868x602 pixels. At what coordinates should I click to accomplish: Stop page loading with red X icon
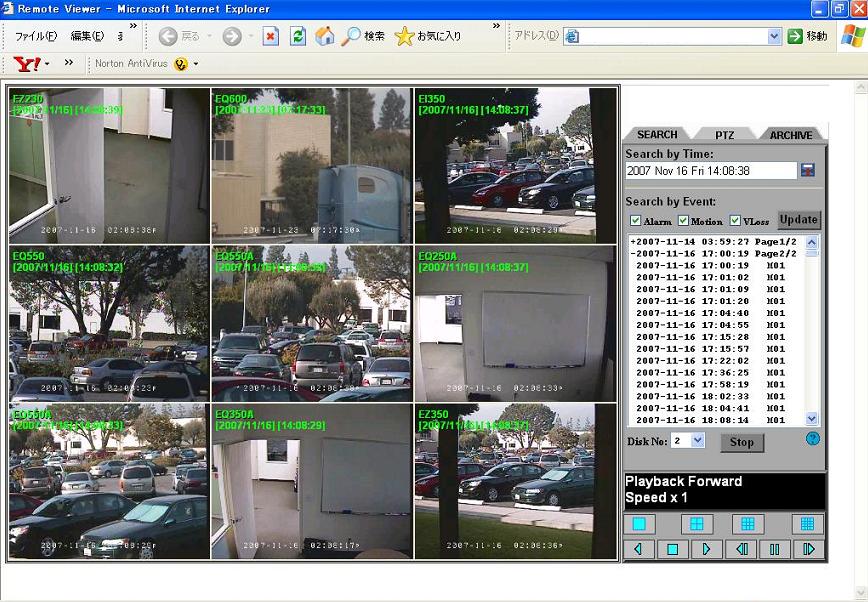pyautogui.click(x=270, y=37)
